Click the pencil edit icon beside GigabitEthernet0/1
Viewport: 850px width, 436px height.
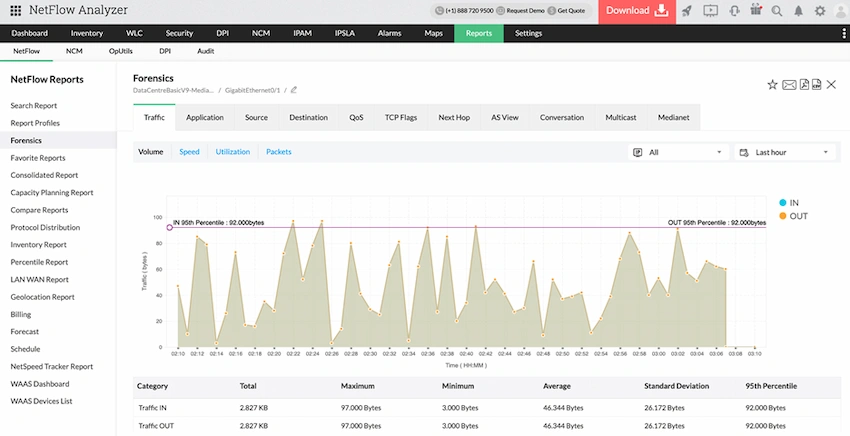pos(294,90)
